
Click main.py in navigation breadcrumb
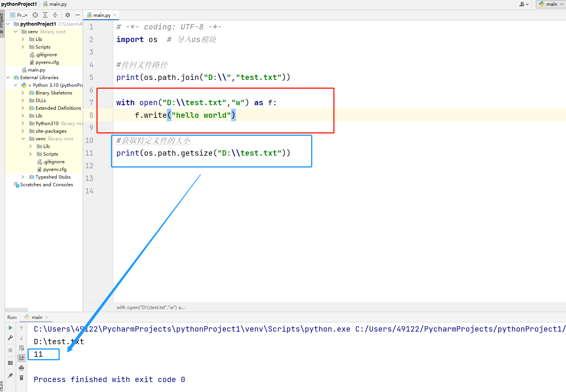(x=58, y=4)
